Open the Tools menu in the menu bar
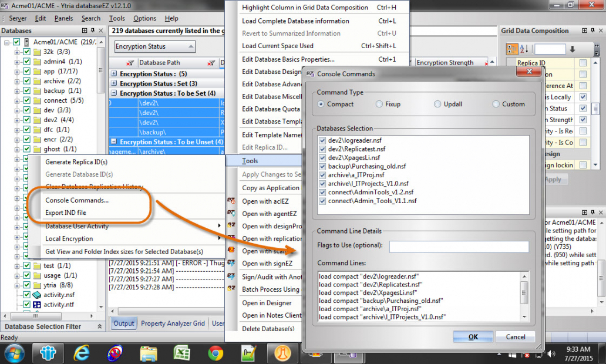The width and height of the screenshot is (606, 364). click(117, 18)
